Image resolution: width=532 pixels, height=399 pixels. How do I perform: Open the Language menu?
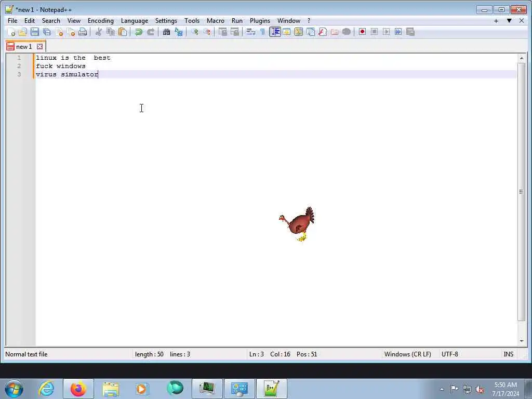pos(135,21)
